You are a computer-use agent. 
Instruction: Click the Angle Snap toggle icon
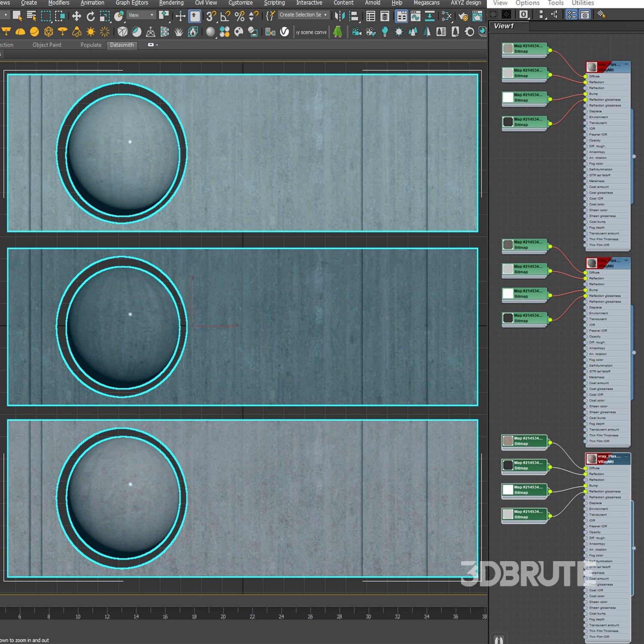pos(225,16)
